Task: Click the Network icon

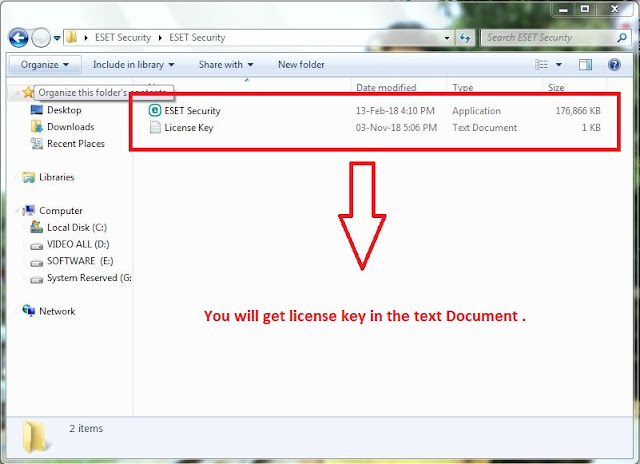Action: (29, 311)
